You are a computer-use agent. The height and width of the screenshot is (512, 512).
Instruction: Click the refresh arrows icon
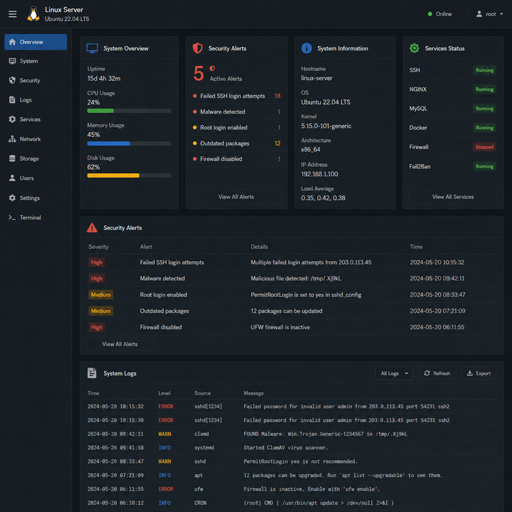(x=427, y=373)
